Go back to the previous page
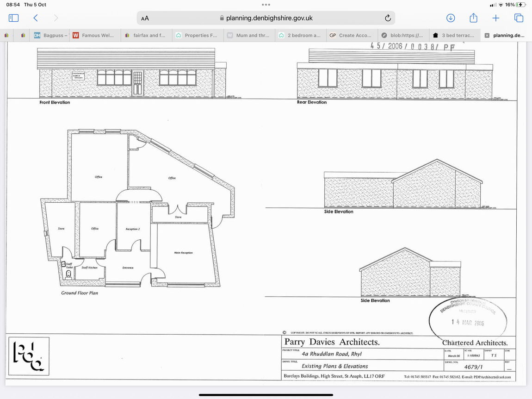The image size is (532, 399). click(x=36, y=18)
